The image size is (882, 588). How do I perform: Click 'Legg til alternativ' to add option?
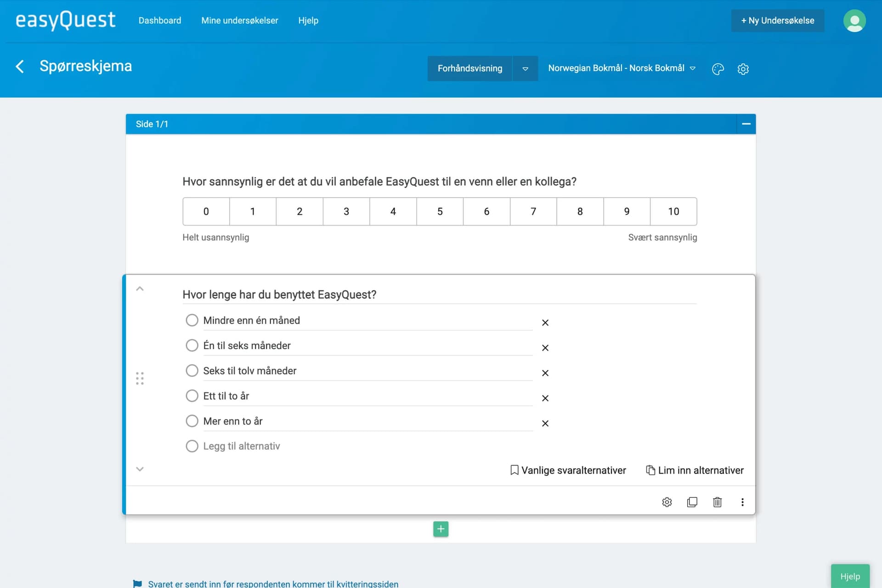coord(242,446)
